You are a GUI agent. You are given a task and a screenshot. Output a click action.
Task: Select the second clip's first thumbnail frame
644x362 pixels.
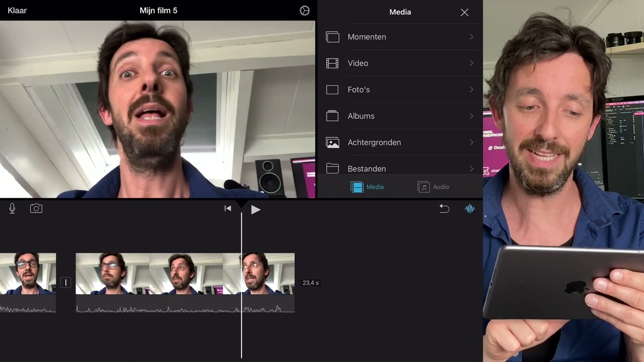(113, 274)
